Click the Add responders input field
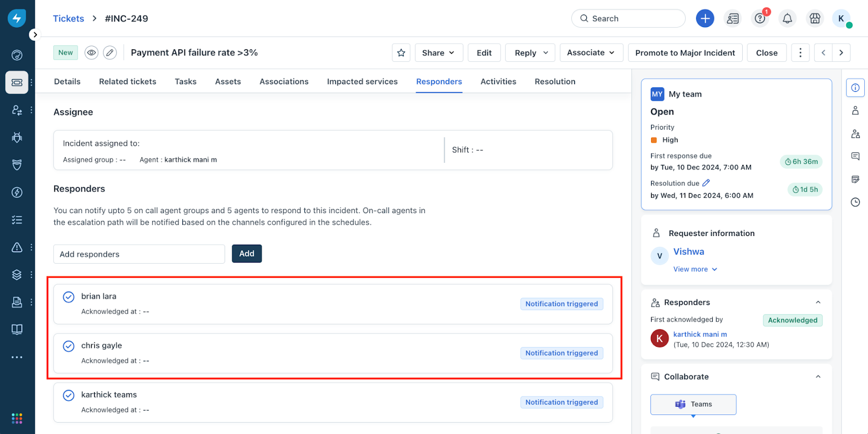Viewport: 868px width, 434px height. pos(139,254)
